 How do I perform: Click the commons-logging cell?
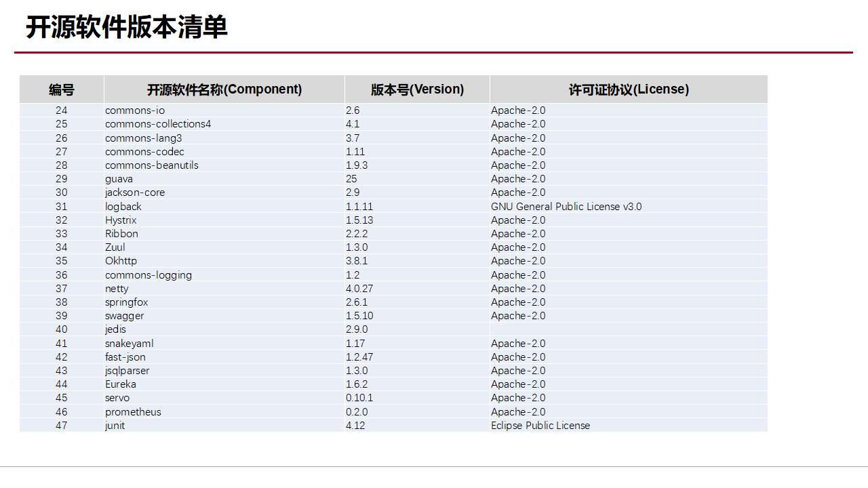pos(224,275)
